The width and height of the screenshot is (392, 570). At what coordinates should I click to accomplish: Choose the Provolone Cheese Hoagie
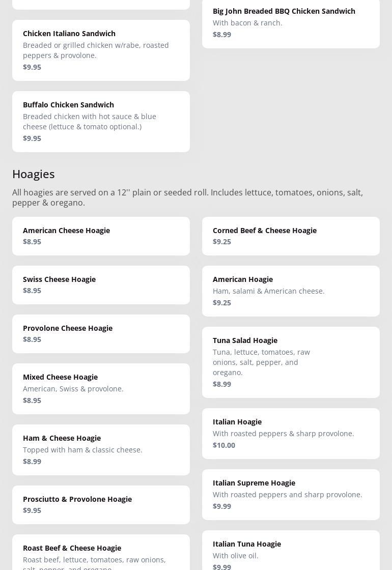pyautogui.click(x=101, y=333)
